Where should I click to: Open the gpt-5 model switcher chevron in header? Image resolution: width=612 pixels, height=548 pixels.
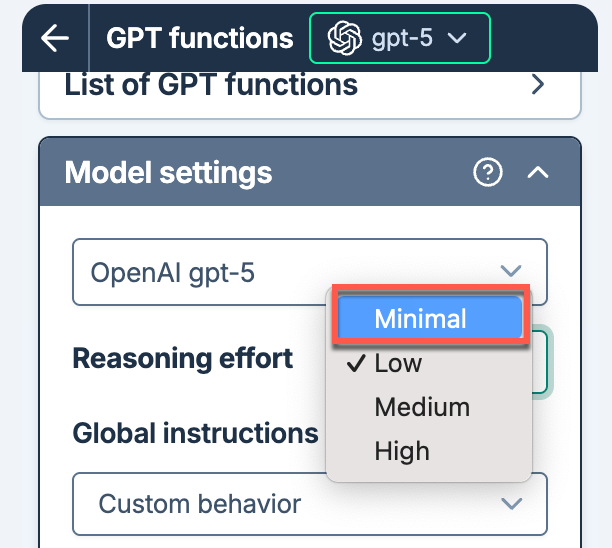(458, 38)
